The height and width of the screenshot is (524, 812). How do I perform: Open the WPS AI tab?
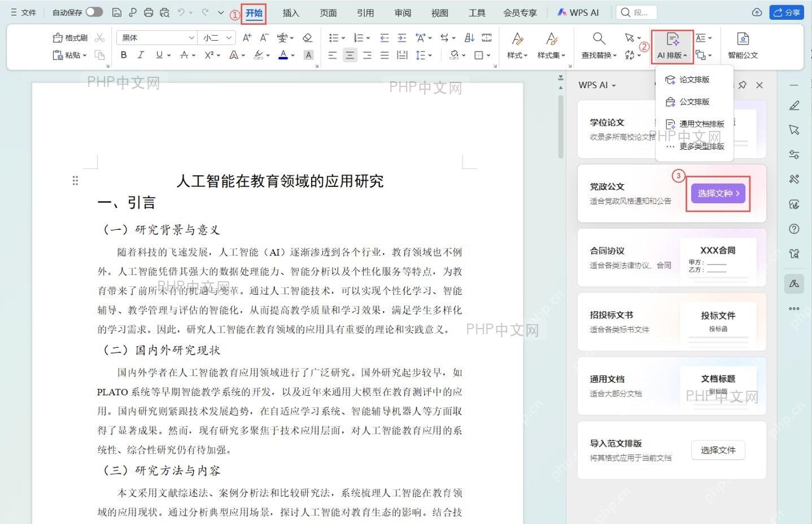tap(578, 12)
